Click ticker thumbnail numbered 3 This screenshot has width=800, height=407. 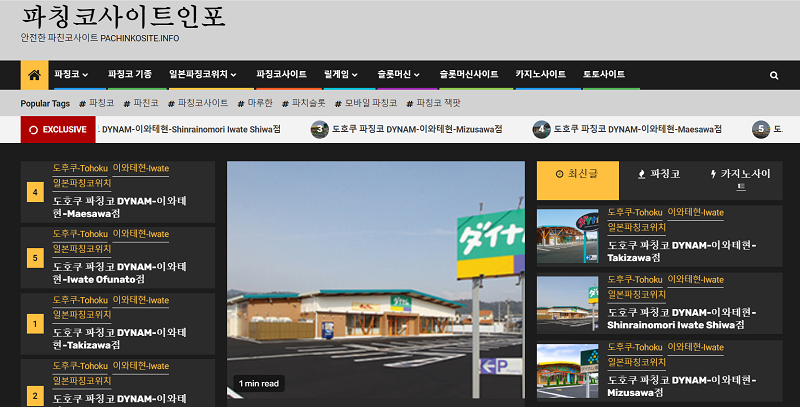[x=319, y=130]
